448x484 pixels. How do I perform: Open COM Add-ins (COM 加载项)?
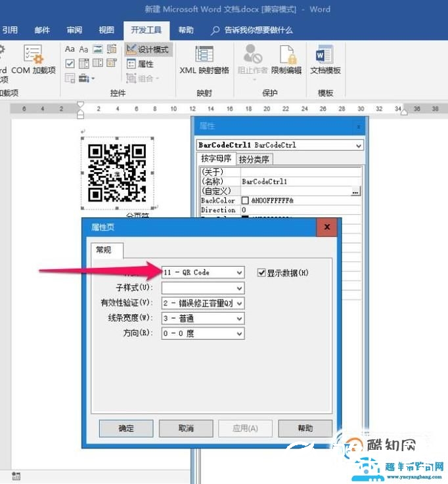click(34, 60)
